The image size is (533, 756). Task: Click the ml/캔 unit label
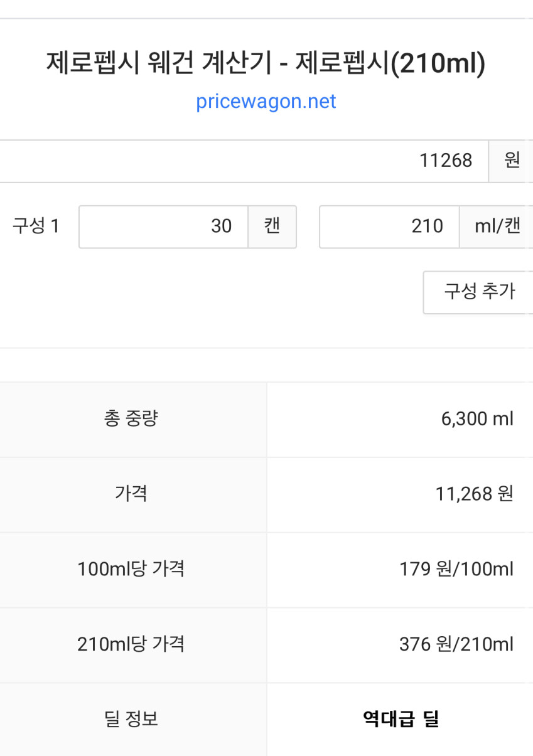(x=497, y=226)
